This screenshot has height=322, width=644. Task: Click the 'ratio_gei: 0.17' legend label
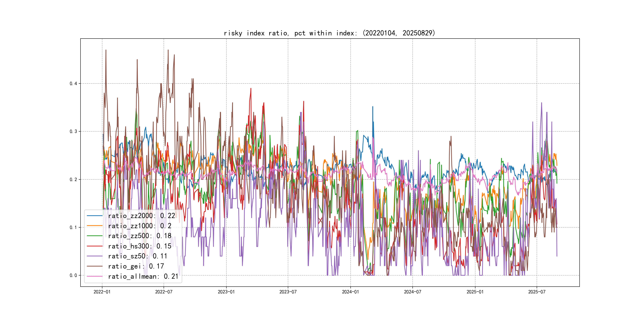136,266
